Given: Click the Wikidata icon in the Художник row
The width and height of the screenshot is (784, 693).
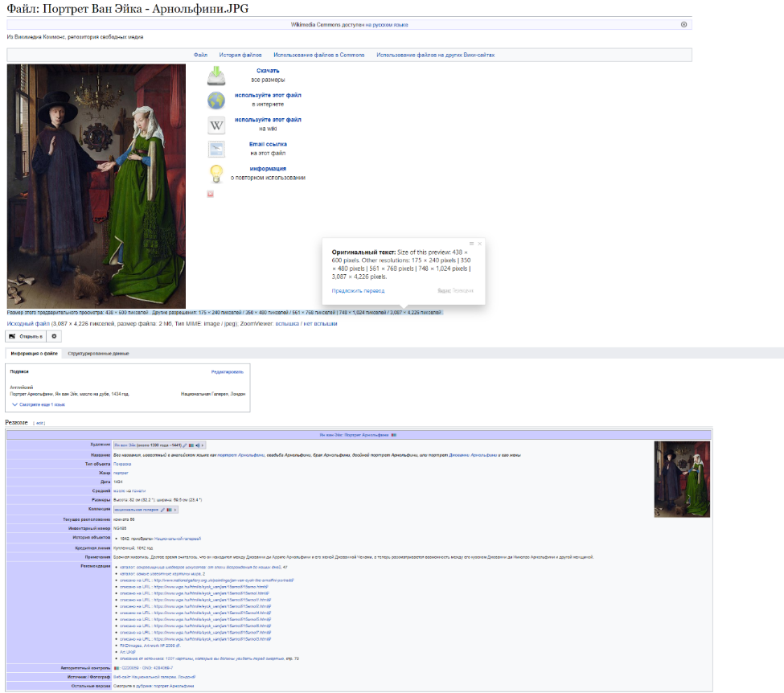Looking at the screenshot, I should tap(191, 445).
